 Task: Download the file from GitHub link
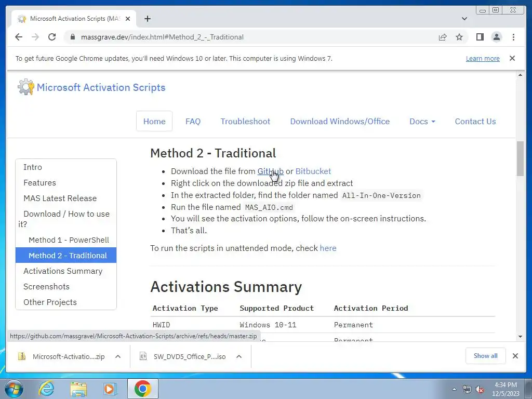pyautogui.click(x=270, y=171)
